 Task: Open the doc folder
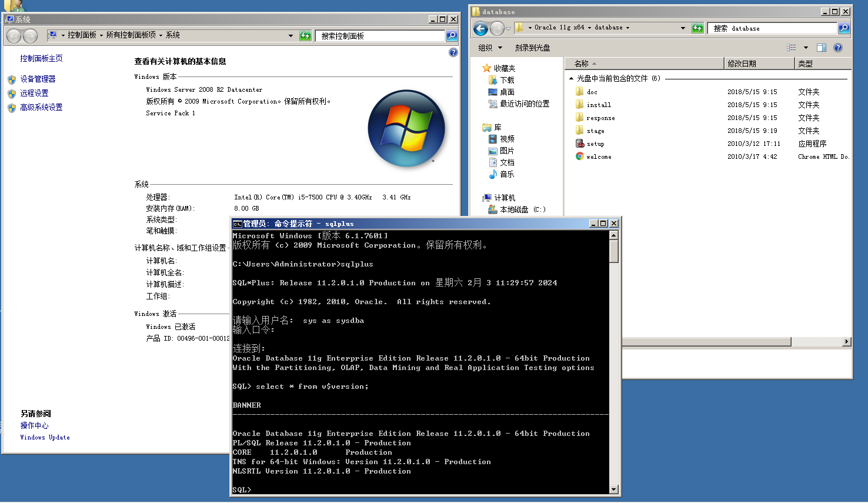[x=592, y=92]
